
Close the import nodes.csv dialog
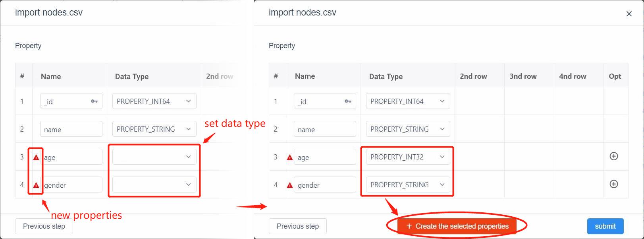[629, 14]
